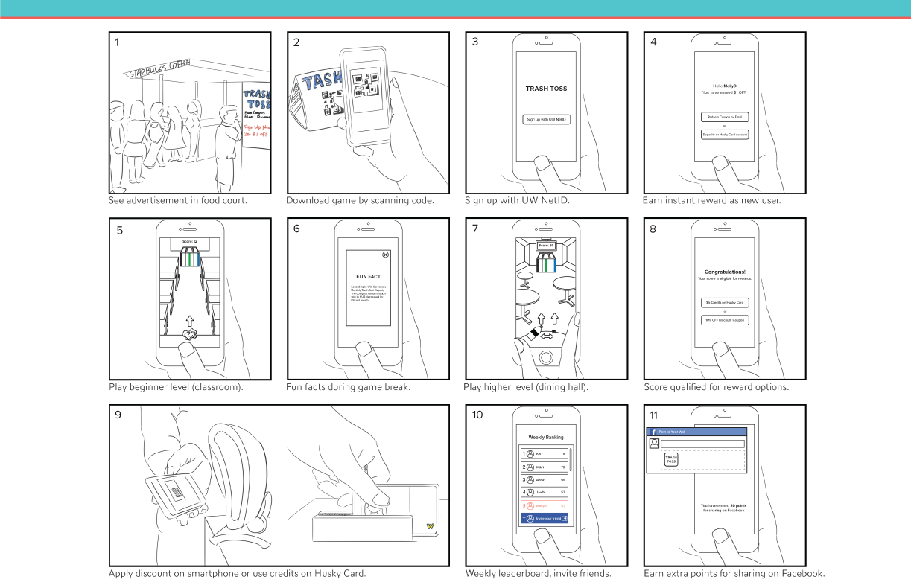Click 'Congratulations!' heading in panel 8
The height and width of the screenshot is (588, 911).
tap(725, 272)
